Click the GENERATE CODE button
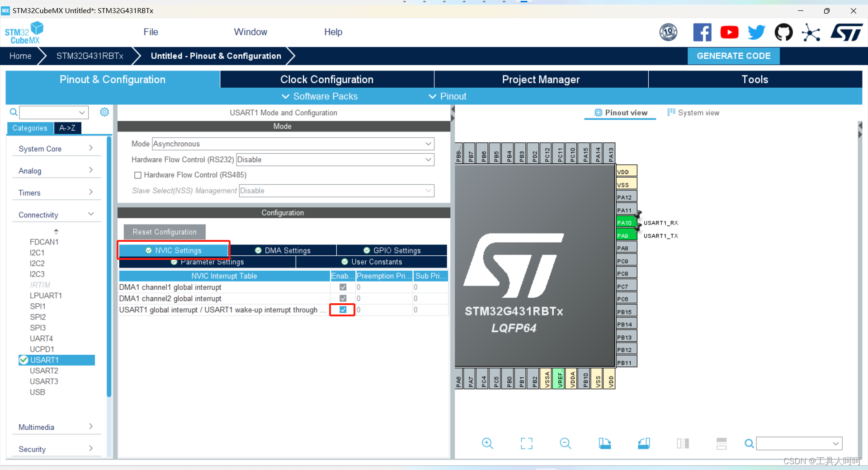This screenshot has height=470, width=868. pyautogui.click(x=733, y=56)
